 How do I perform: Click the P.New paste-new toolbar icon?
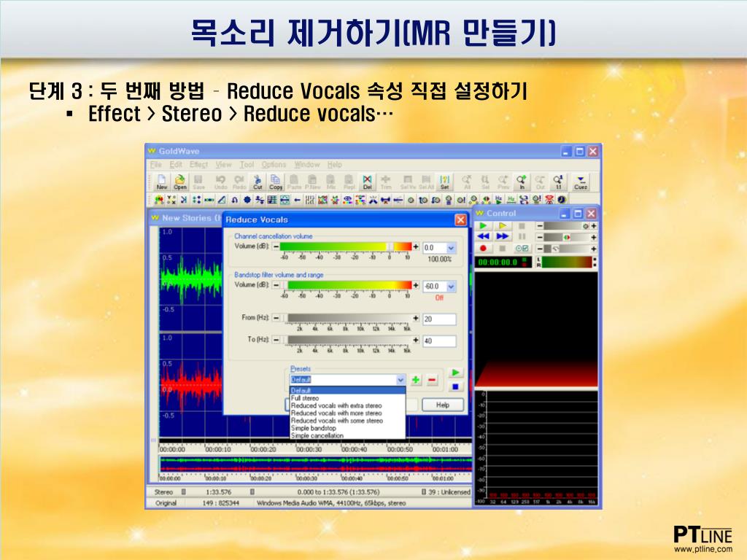coord(312,182)
